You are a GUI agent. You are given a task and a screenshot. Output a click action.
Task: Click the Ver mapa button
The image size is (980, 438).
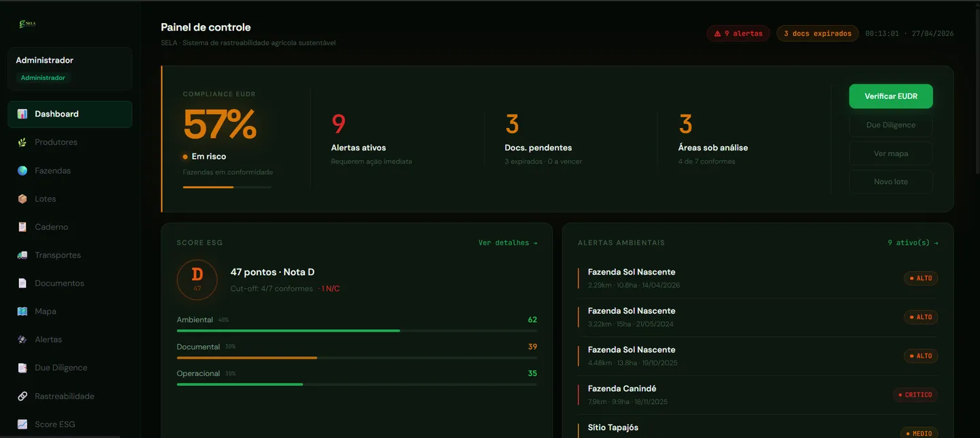click(x=891, y=153)
